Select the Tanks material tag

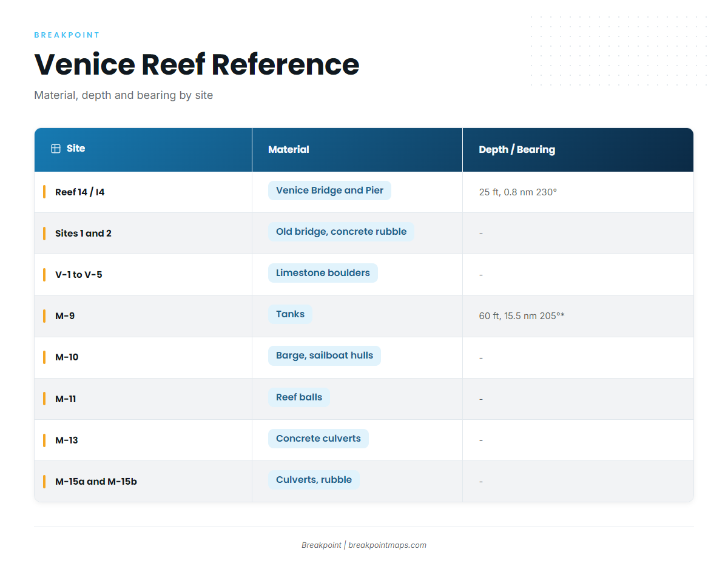click(291, 314)
